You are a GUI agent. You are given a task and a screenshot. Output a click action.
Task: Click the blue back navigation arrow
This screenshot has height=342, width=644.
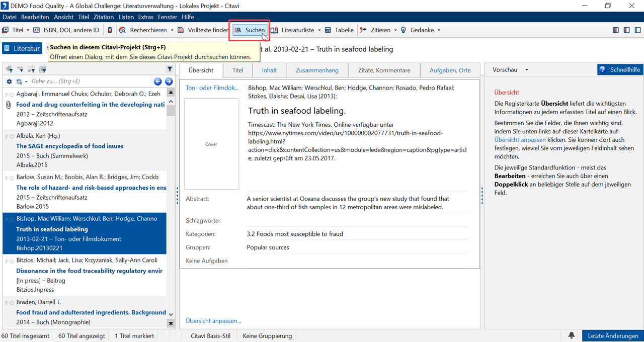[x=157, y=81]
